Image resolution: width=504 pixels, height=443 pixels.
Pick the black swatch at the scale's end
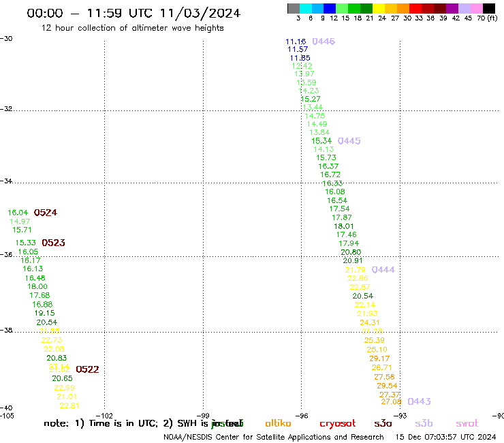pos(489,8)
